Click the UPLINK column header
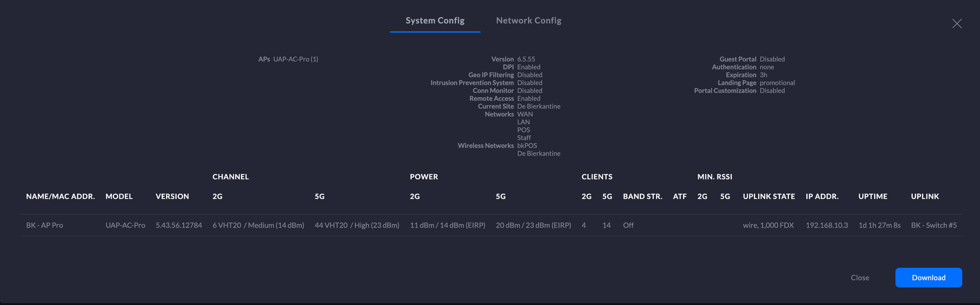This screenshot has width=980, height=305. tap(925, 196)
